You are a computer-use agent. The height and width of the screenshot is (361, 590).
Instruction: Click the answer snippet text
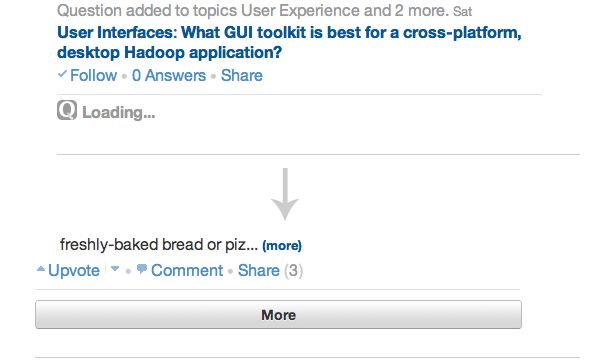coord(159,245)
